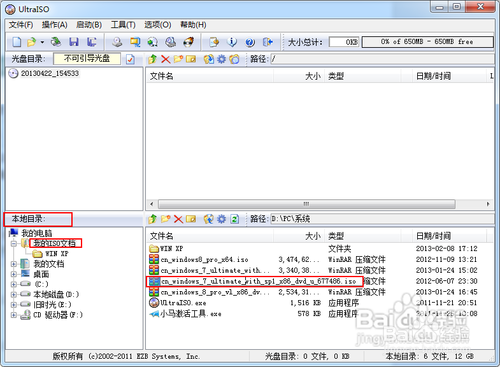Expand the (C:) drive node
The width and height of the screenshot is (500, 367).
click(14, 284)
